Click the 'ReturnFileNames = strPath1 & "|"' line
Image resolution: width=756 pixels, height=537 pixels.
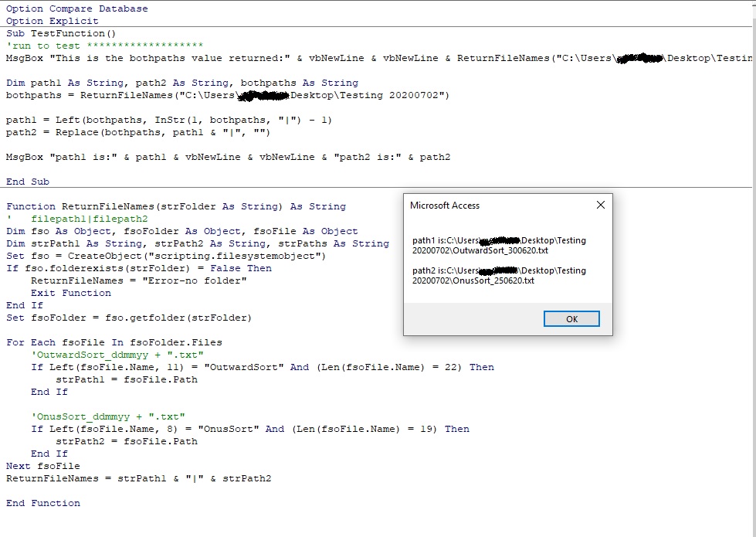coord(139,478)
